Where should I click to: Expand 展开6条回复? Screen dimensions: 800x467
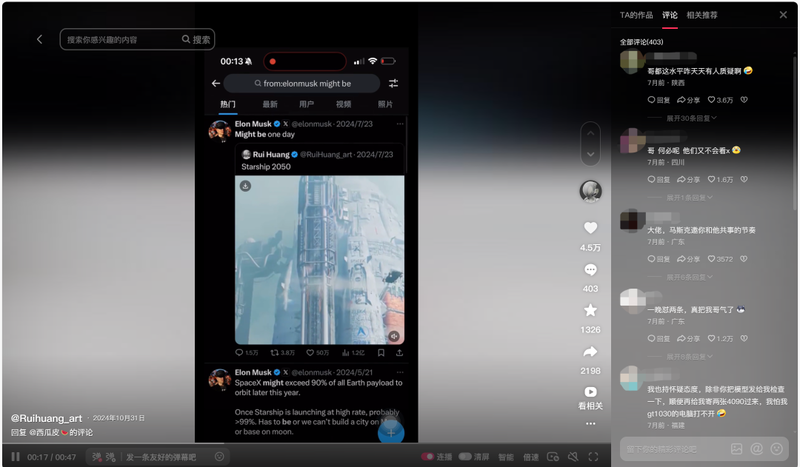(x=690, y=277)
